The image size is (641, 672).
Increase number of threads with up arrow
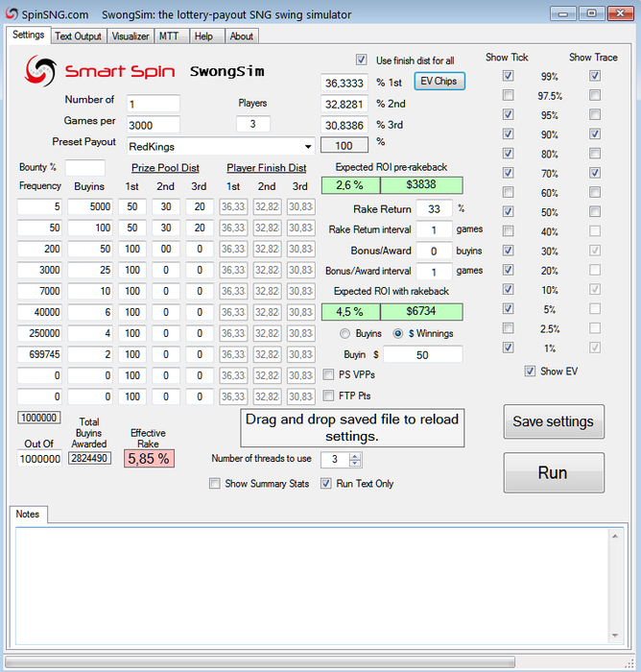355,456
